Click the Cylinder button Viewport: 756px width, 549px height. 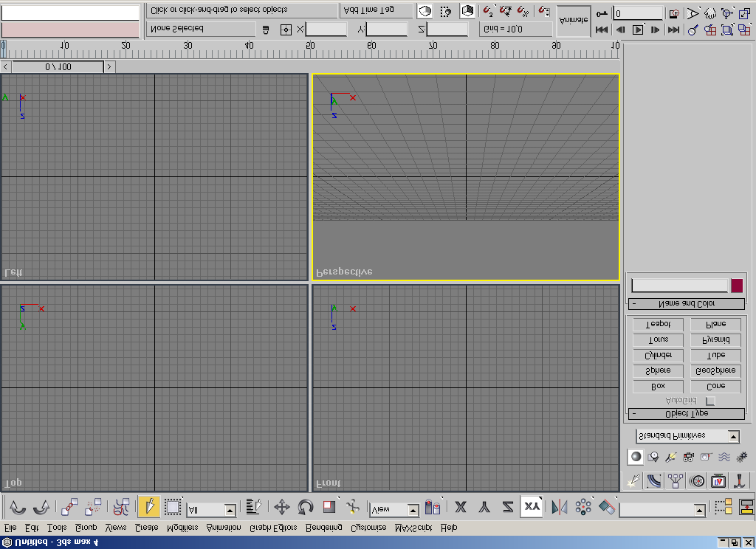[x=658, y=355]
